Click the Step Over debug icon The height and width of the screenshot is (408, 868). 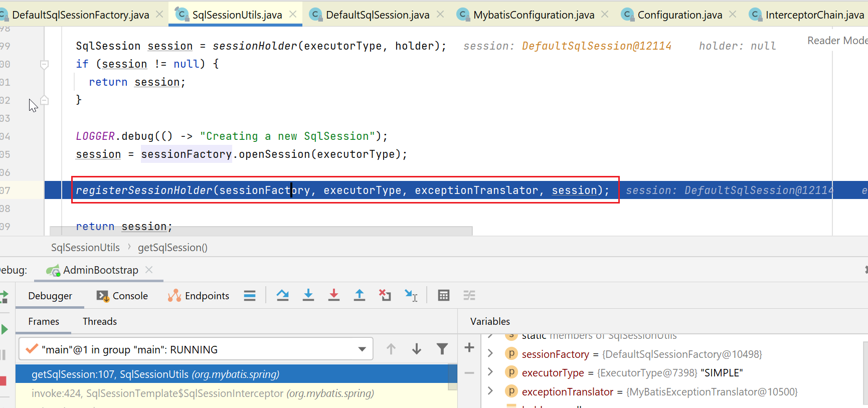tap(282, 296)
